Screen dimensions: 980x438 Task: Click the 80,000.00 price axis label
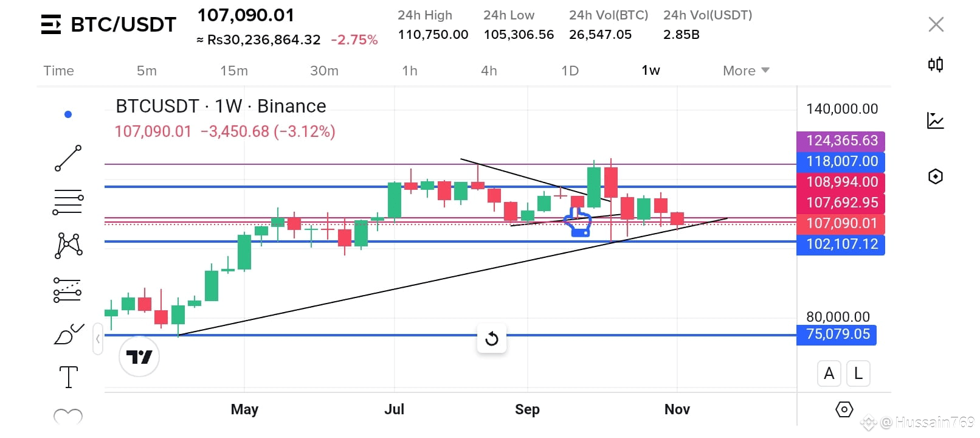click(838, 316)
